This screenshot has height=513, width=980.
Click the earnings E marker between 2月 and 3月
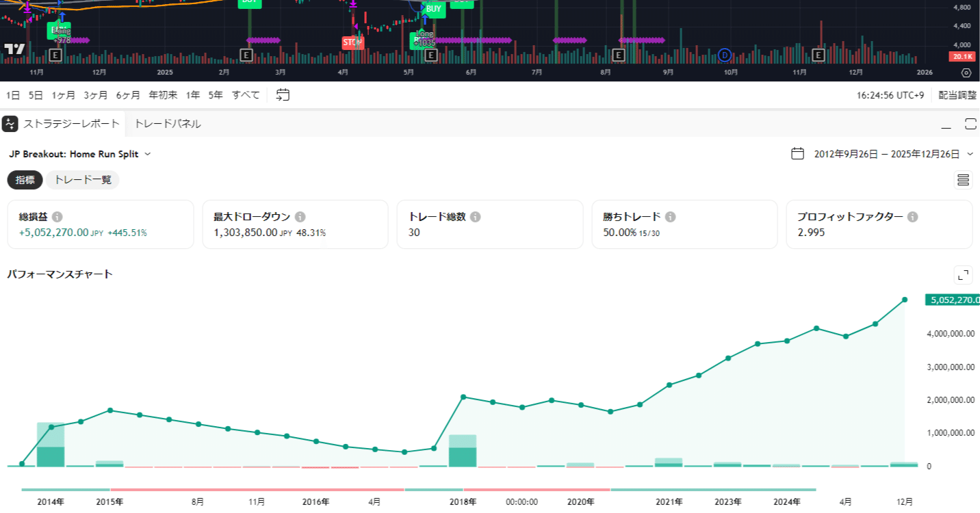click(x=247, y=55)
